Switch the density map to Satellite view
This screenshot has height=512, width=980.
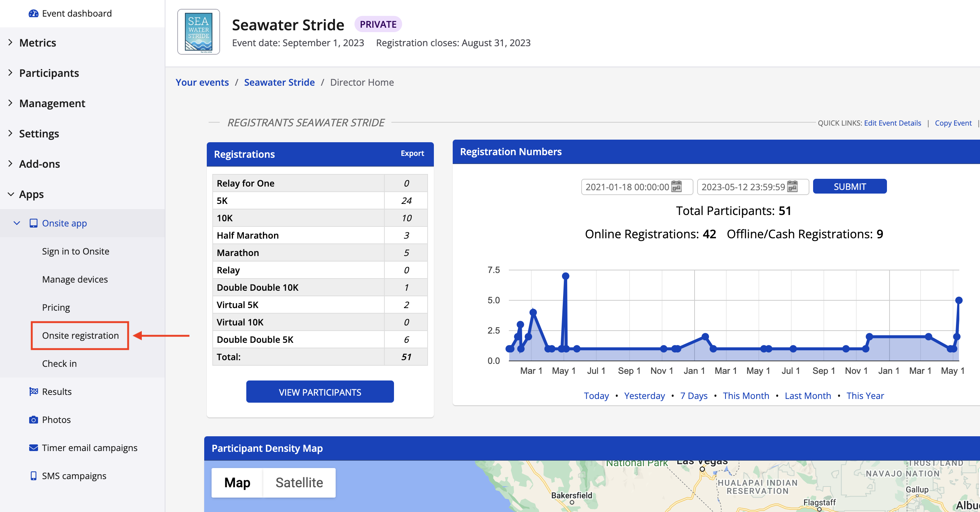pos(299,483)
